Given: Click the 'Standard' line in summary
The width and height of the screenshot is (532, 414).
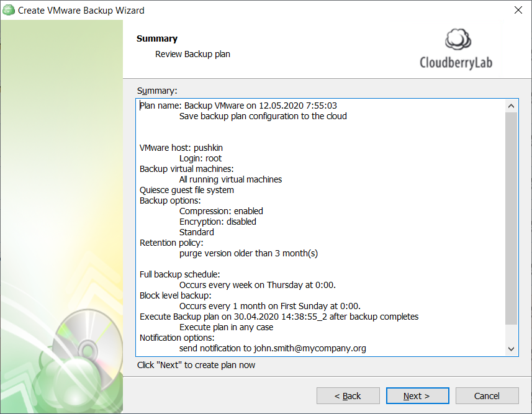Looking at the screenshot, I should 197,232.
